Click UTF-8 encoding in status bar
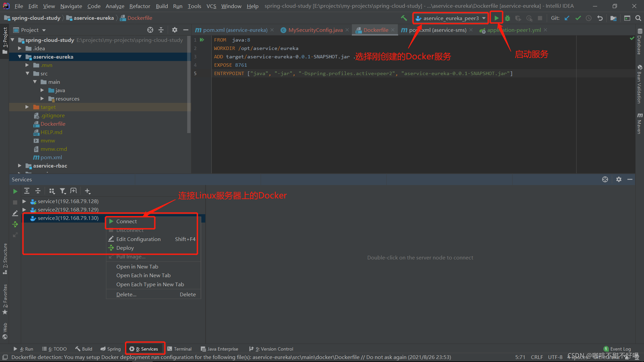 click(555, 357)
